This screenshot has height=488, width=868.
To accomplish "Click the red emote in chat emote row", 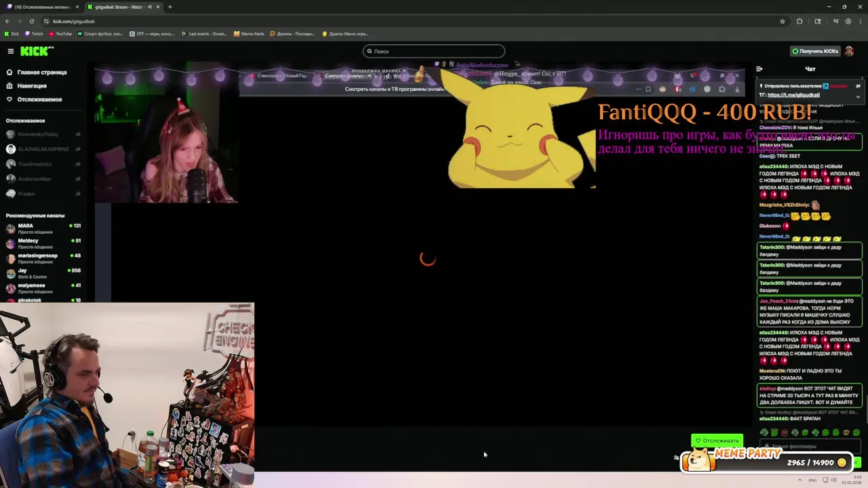I will (x=785, y=432).
